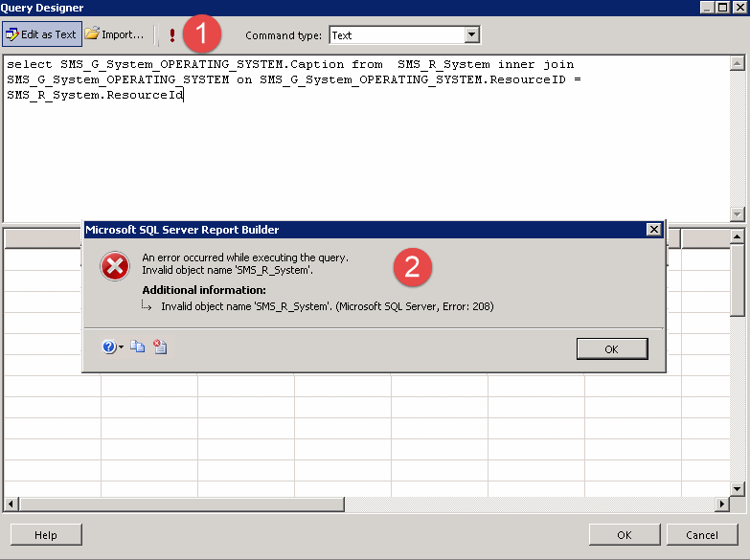Close the Query Designer window
Image resolution: width=750 pixels, height=560 pixels.
[739, 7]
